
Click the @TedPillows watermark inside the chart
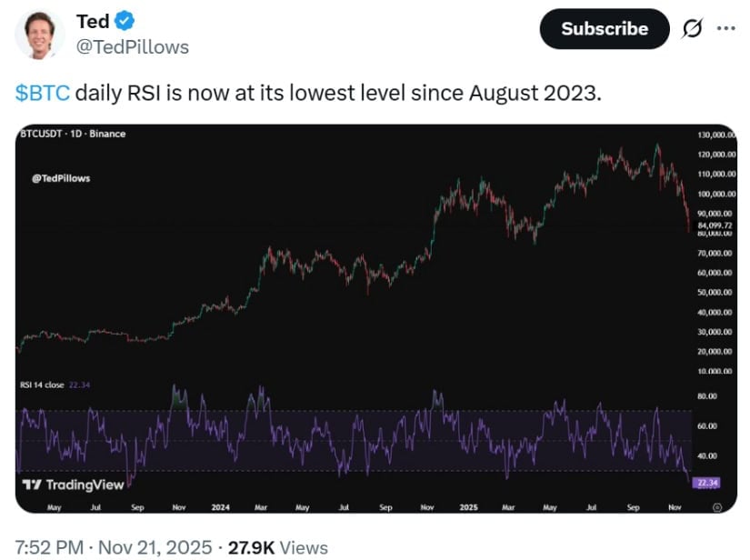(x=62, y=178)
